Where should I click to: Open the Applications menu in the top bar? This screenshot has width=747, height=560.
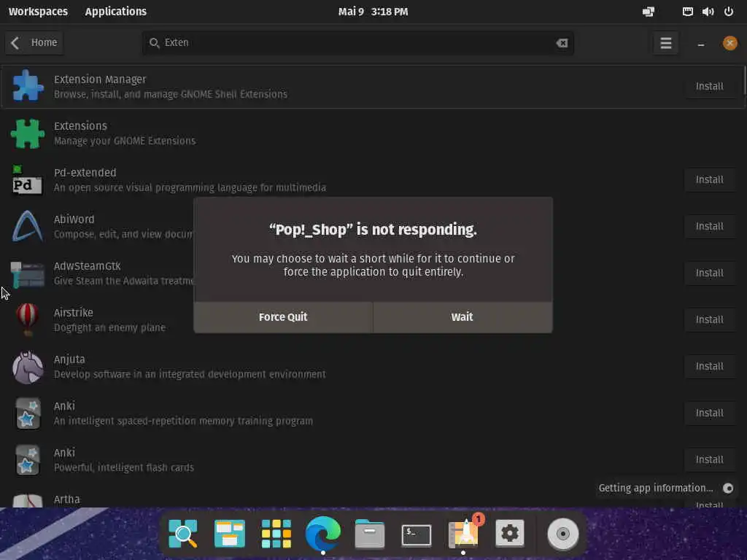coord(116,12)
